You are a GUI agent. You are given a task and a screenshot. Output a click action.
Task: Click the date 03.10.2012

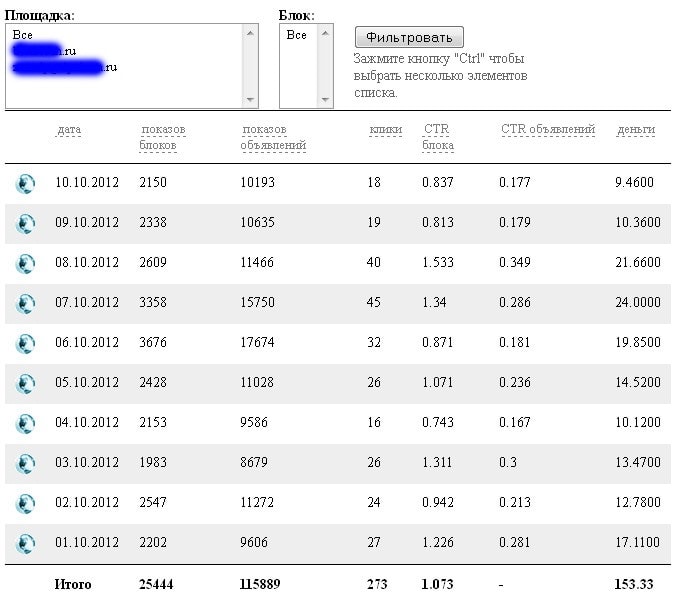click(87, 463)
